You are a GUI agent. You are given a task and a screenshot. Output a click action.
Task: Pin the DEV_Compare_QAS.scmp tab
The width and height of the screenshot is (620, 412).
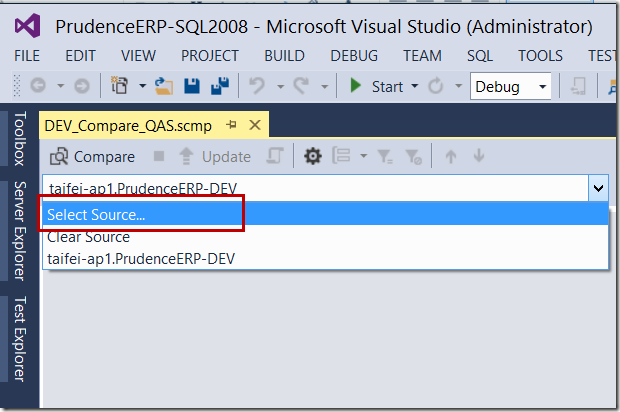coord(231,125)
